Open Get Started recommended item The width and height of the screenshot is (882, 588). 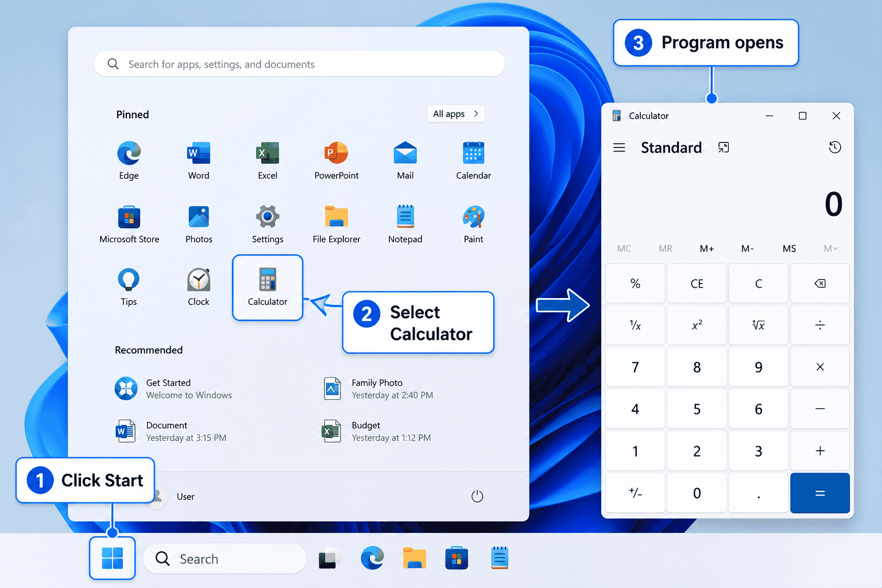(x=173, y=389)
